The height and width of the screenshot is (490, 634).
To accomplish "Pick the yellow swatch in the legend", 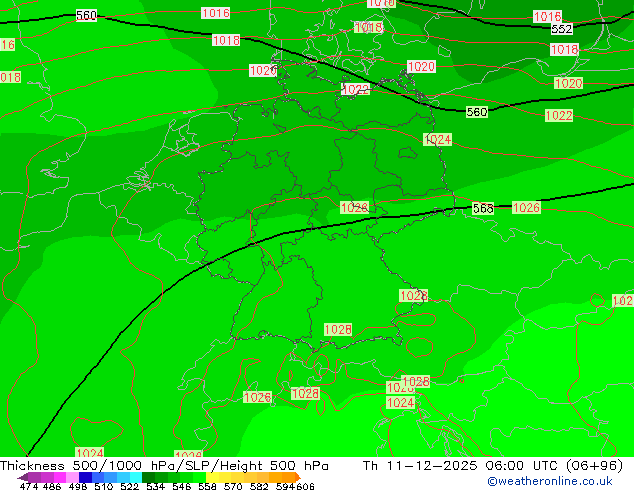I will coord(212,477).
